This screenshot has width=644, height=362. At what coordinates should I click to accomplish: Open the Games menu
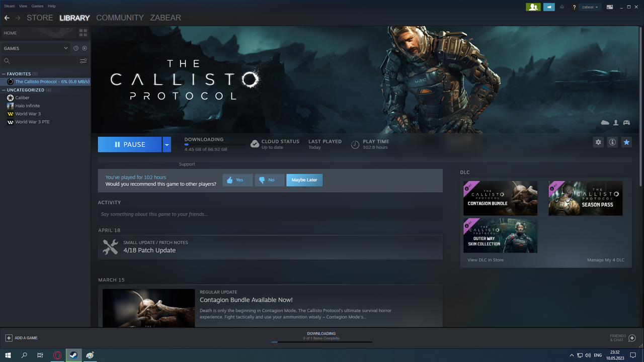(37, 6)
